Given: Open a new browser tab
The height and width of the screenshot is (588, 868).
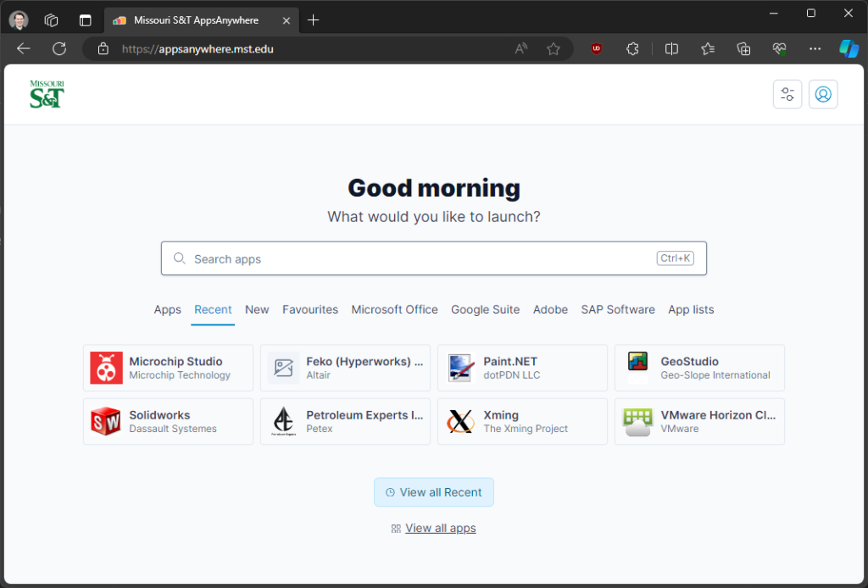Looking at the screenshot, I should (x=314, y=20).
